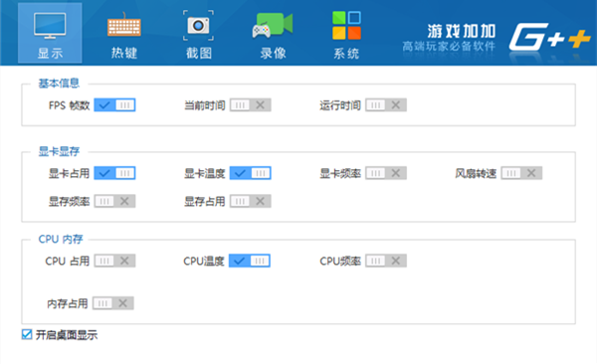Viewport: 597px width, 364px height.
Task: Turn off the FPS 帧数 toggle
Action: coord(114,105)
